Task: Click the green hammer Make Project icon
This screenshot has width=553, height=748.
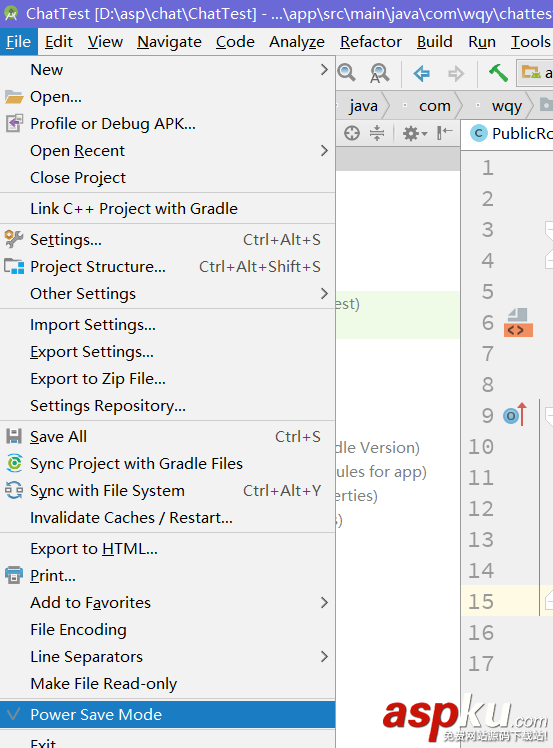Action: (498, 73)
